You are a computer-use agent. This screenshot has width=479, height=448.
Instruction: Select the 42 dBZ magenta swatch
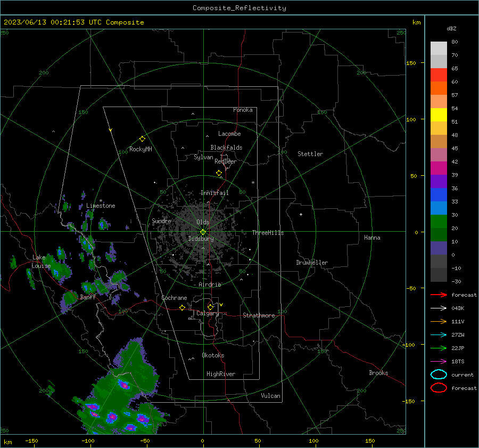tap(439, 168)
